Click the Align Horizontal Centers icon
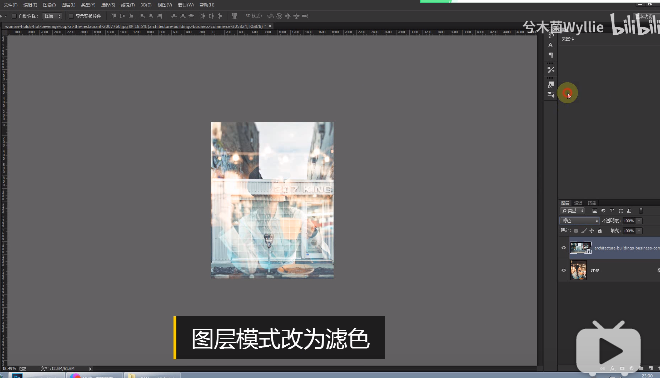 151,16
